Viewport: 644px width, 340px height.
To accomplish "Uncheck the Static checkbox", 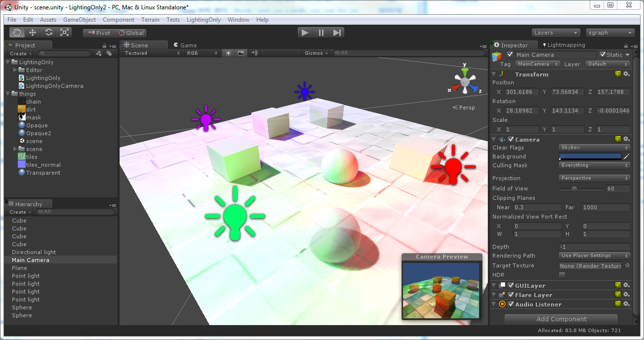I will click(603, 55).
